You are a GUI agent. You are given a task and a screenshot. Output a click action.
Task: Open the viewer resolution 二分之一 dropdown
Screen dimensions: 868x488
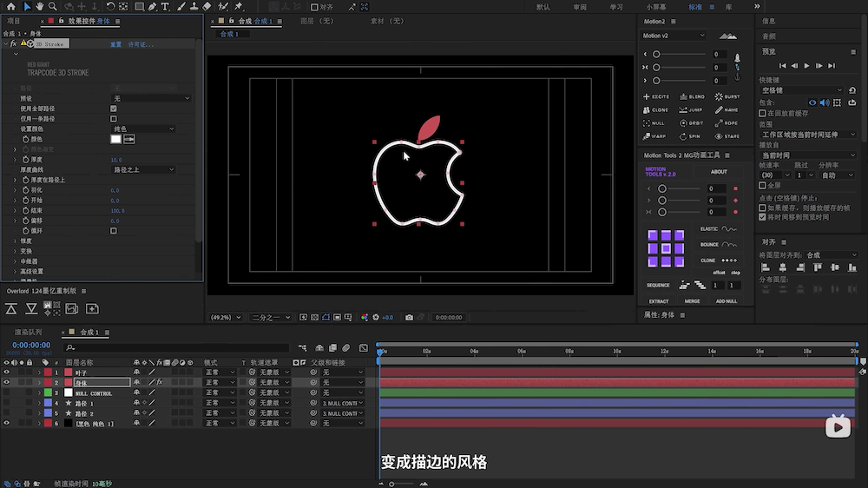click(271, 318)
